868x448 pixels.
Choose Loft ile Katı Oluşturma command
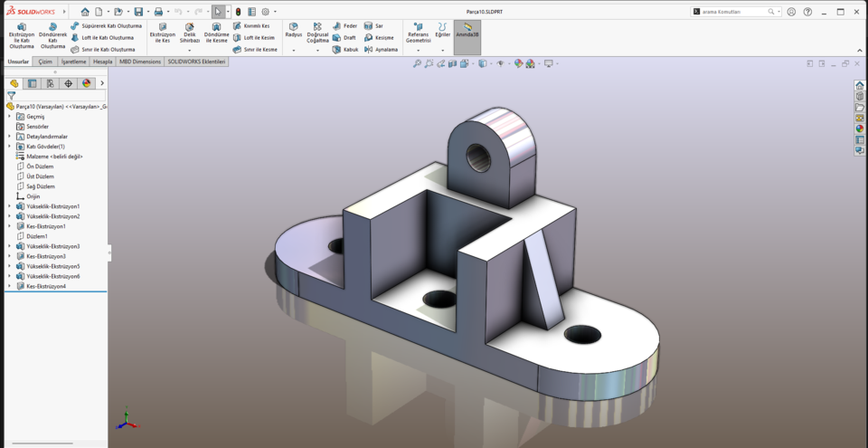pyautogui.click(x=102, y=38)
